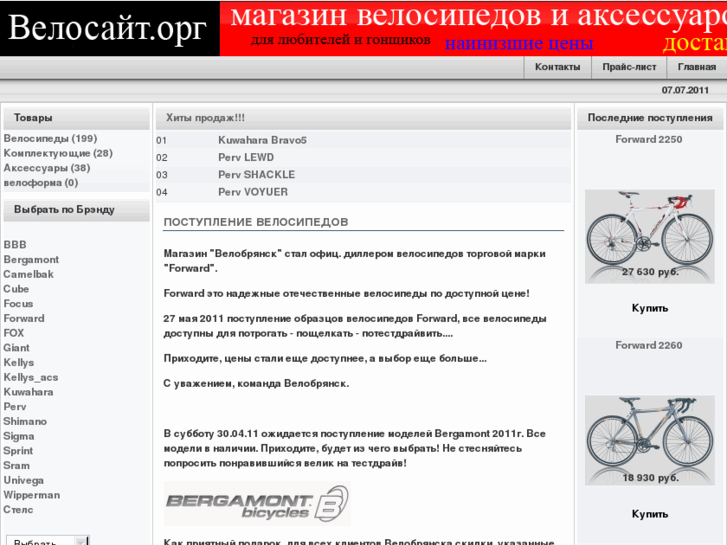The height and width of the screenshot is (545, 727).
Task: Open the Perv LEWD bestseller
Action: coord(246,157)
